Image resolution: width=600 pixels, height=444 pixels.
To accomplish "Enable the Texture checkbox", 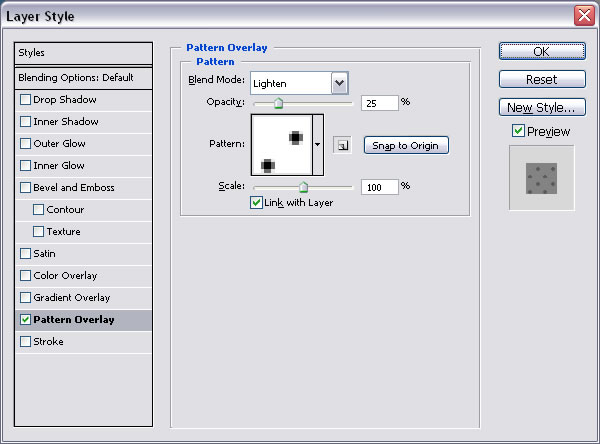I will point(38,232).
